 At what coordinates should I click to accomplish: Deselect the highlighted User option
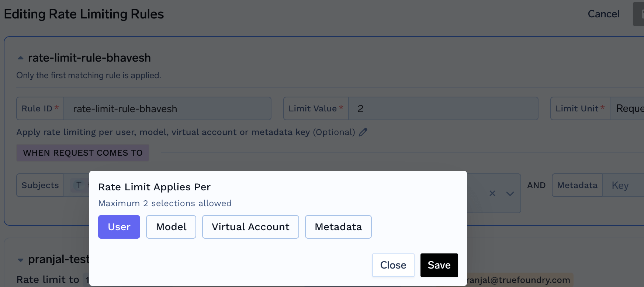pos(119,227)
